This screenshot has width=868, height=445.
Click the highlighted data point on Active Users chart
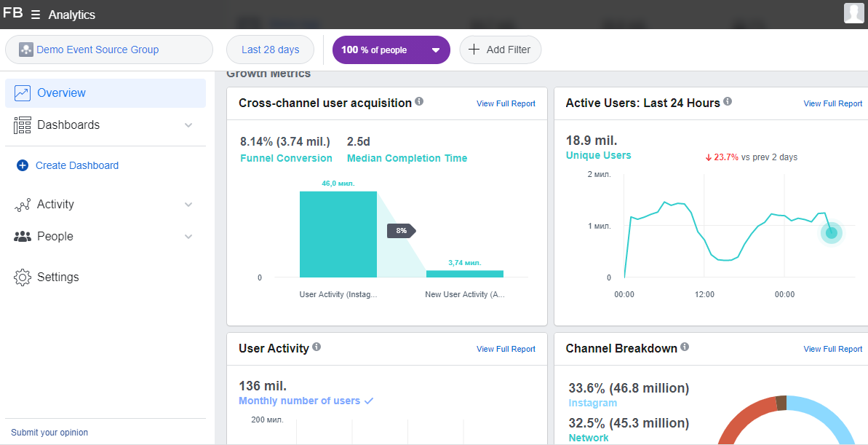831,233
